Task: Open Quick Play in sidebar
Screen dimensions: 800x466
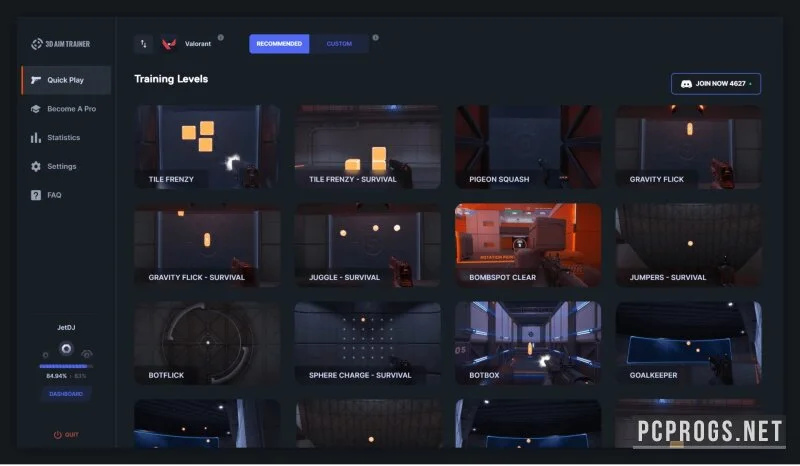Action: (x=66, y=80)
